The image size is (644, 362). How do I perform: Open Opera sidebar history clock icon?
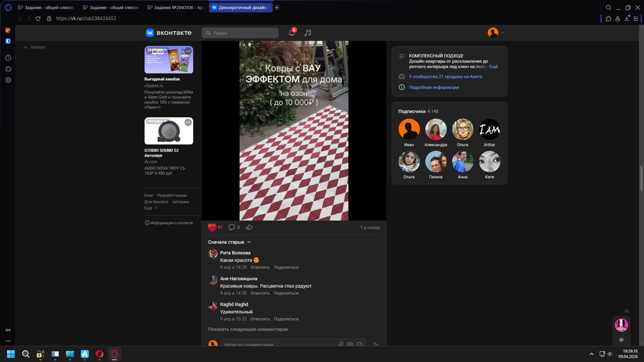point(8,57)
